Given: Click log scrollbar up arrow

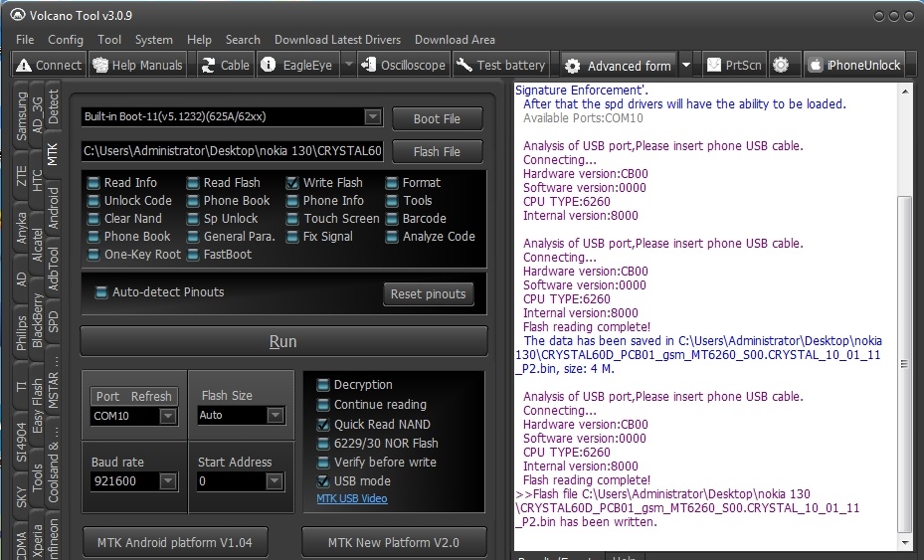Looking at the screenshot, I should 904,92.
